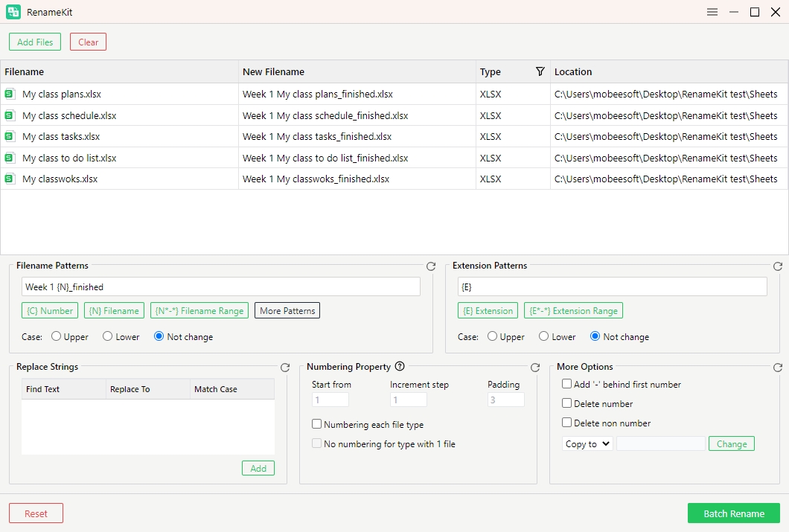789x532 pixels.
Task: Reset Filename Patterns with refresh icon
Action: pos(431,266)
